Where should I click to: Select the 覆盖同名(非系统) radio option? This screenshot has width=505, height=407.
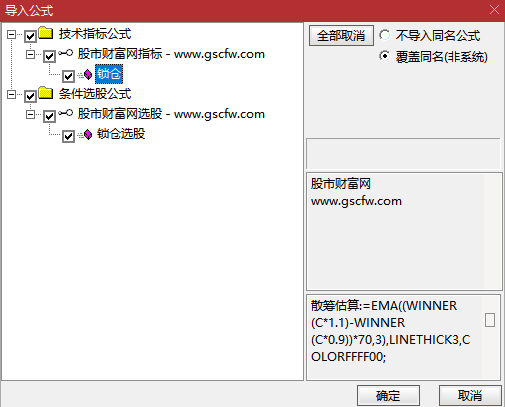384,56
